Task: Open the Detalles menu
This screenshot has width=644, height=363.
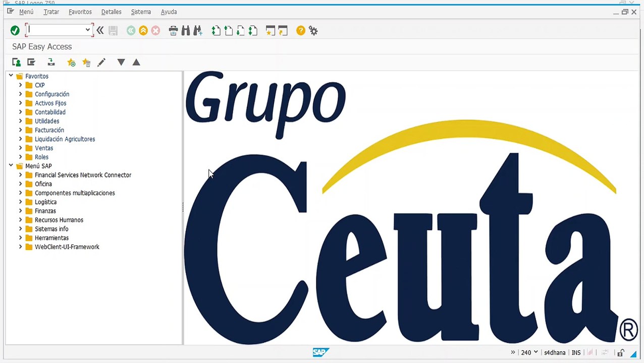Action: click(112, 12)
